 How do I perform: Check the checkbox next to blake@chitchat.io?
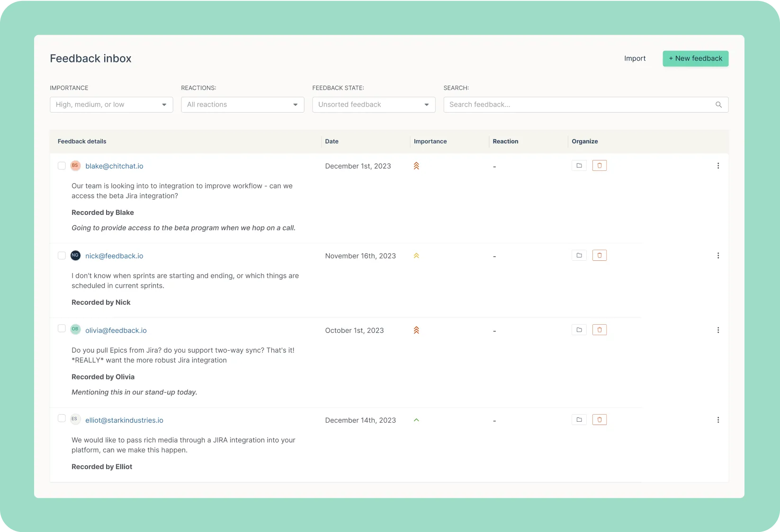pos(62,166)
